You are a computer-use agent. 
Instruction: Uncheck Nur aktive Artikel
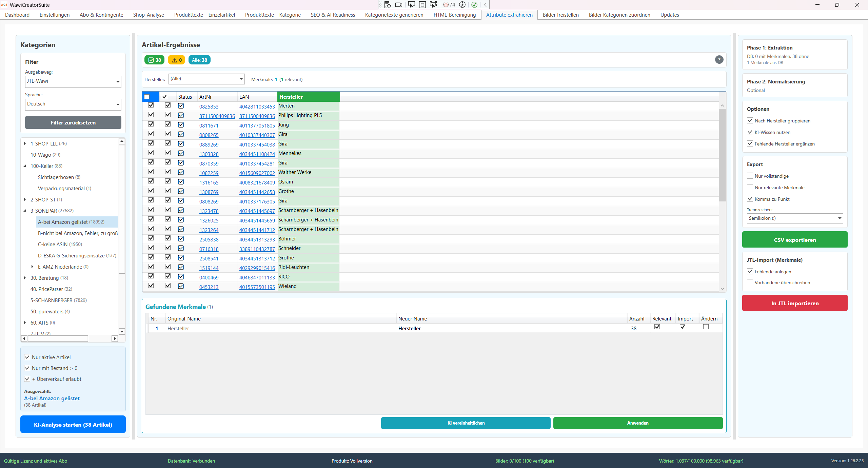point(27,357)
